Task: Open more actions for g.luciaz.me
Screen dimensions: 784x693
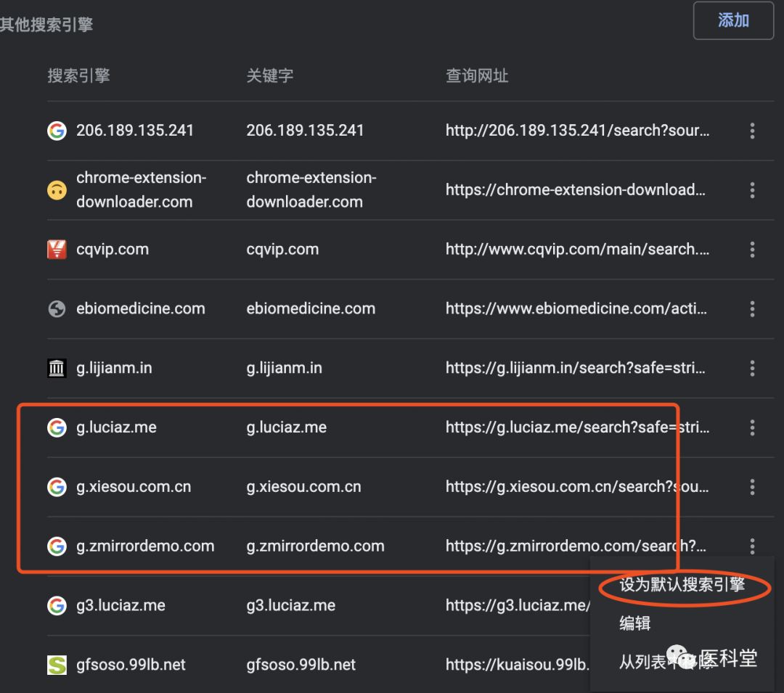Action: click(x=752, y=427)
